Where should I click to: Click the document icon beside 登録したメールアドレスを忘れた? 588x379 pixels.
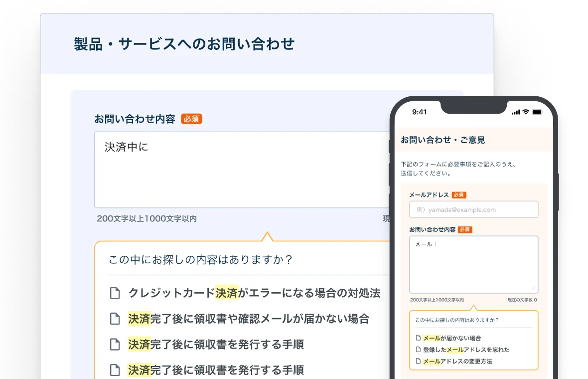pyautogui.click(x=418, y=350)
